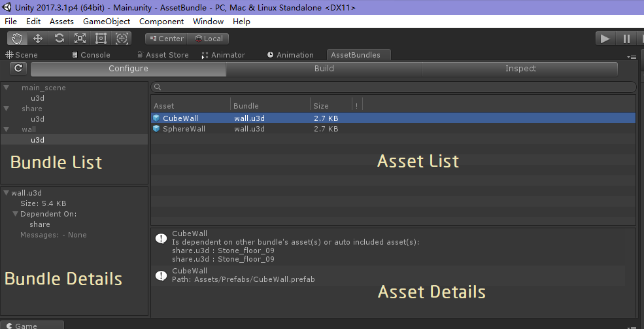Collapse the wall bundle folder

coord(6,130)
